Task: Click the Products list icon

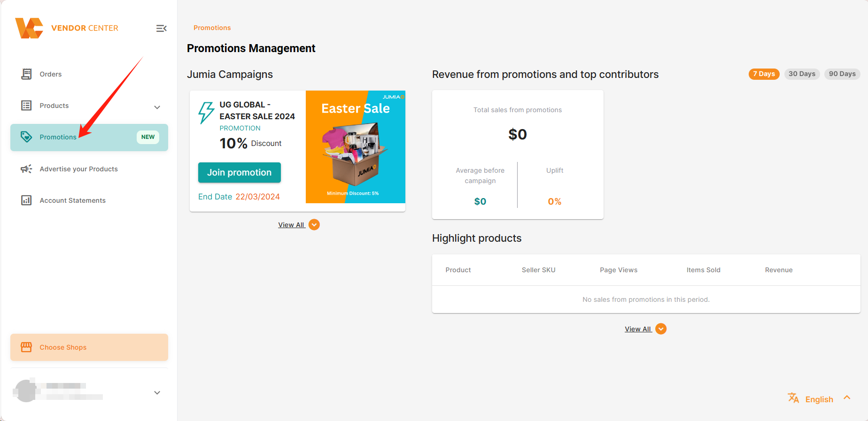Action: point(26,106)
